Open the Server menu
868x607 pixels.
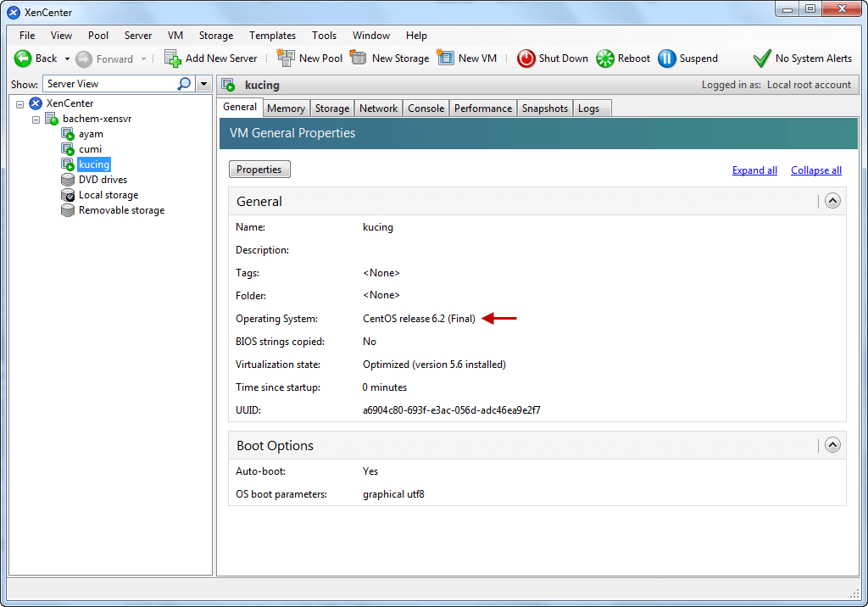(x=138, y=36)
